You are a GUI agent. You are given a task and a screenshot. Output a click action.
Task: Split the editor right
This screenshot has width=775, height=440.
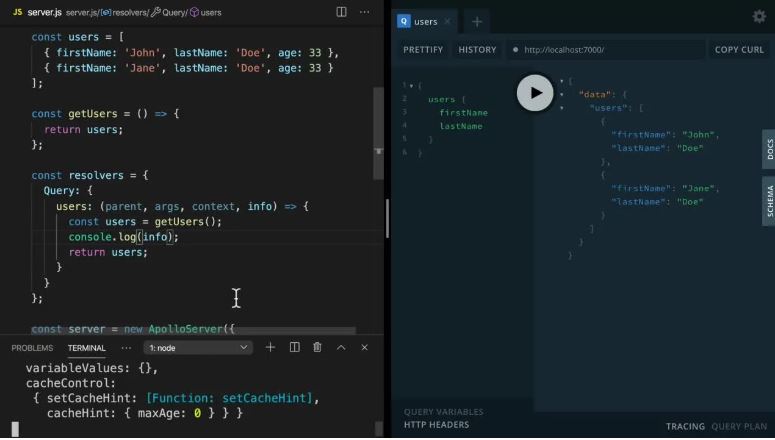coord(342,12)
